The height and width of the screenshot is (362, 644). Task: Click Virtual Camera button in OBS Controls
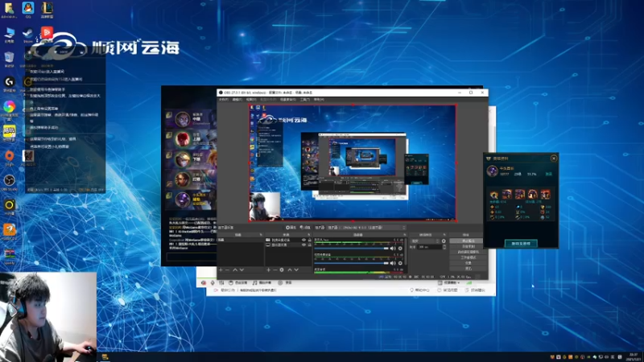[469, 252]
